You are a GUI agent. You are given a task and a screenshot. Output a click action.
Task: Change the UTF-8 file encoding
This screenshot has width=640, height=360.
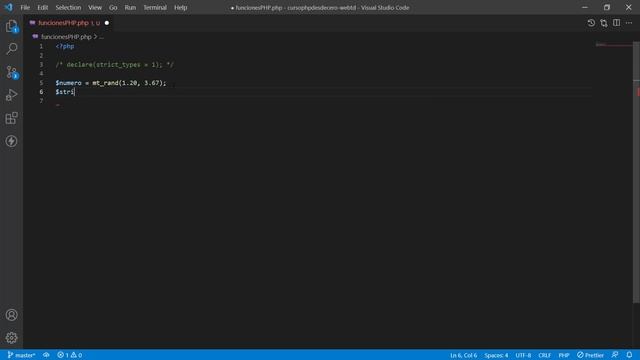(x=523, y=355)
